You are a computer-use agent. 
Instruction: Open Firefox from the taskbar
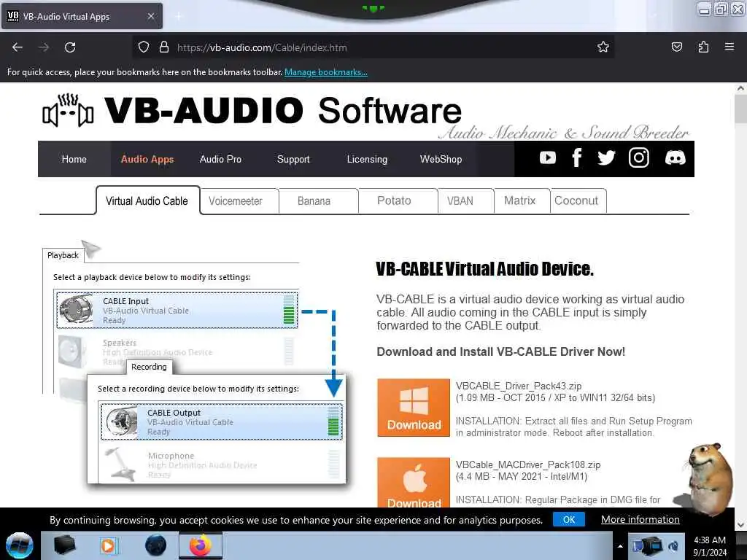tap(201, 545)
